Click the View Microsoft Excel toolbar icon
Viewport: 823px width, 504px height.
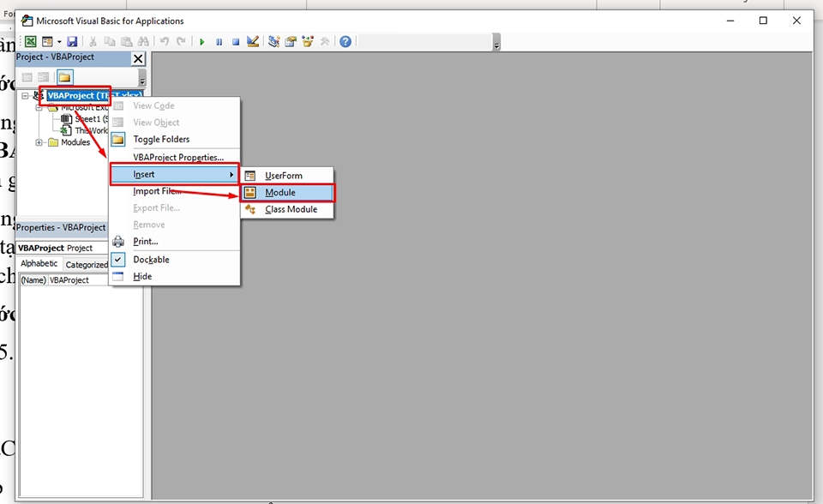click(31, 41)
